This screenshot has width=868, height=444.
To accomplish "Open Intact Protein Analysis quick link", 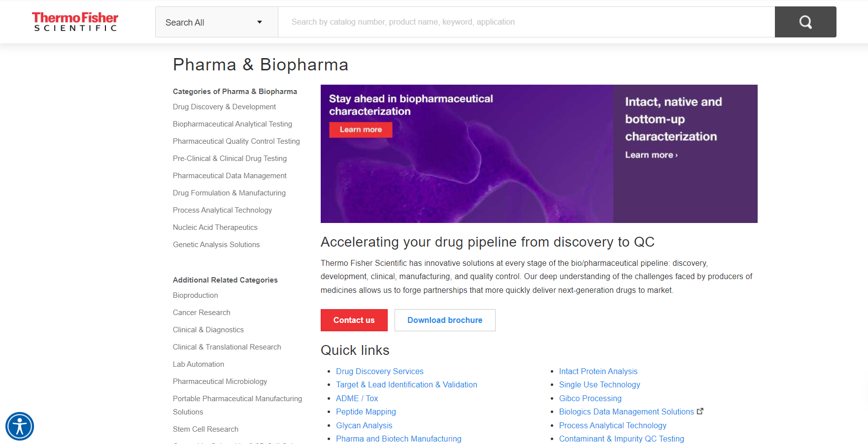I will coord(598,371).
